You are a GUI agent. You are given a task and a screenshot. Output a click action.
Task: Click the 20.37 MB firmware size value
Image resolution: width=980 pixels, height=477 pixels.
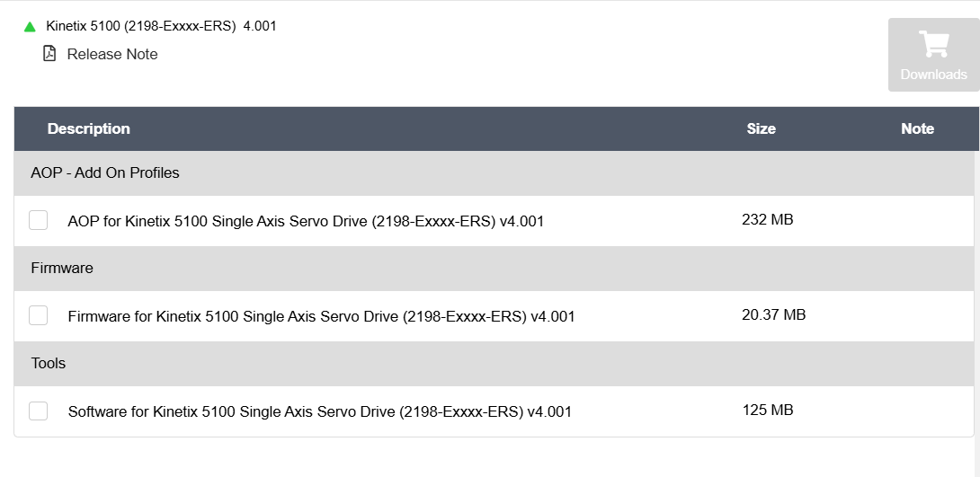(x=773, y=314)
